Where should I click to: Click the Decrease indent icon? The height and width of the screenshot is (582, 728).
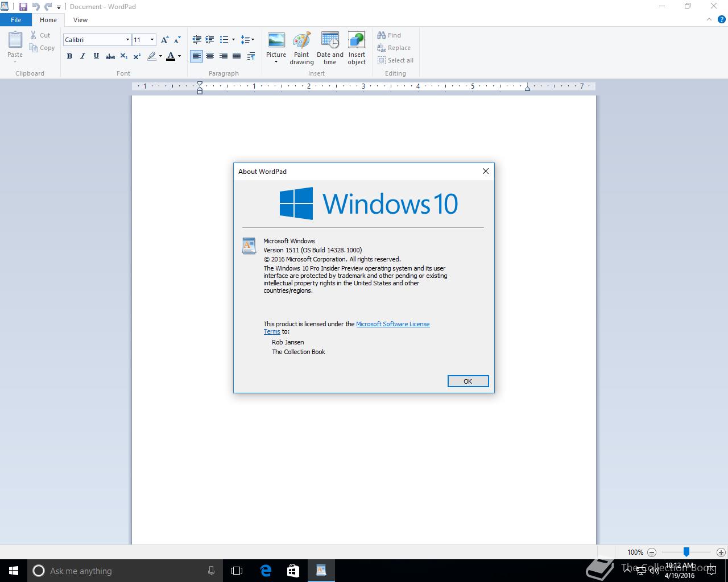197,40
